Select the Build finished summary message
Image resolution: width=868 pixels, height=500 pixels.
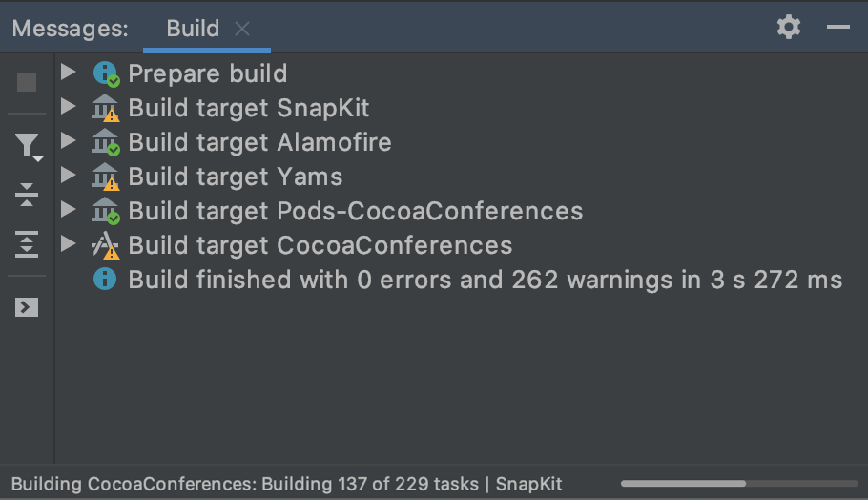[x=485, y=280]
